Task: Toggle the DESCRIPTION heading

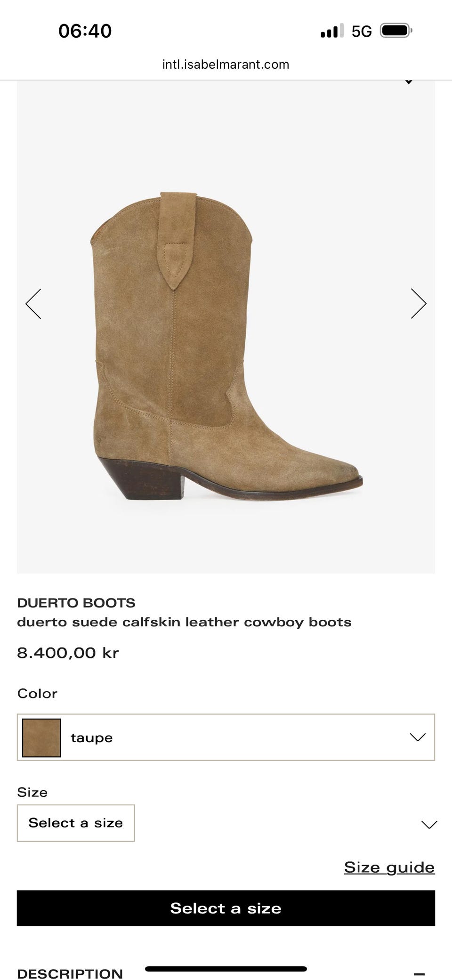Action: tap(70, 973)
